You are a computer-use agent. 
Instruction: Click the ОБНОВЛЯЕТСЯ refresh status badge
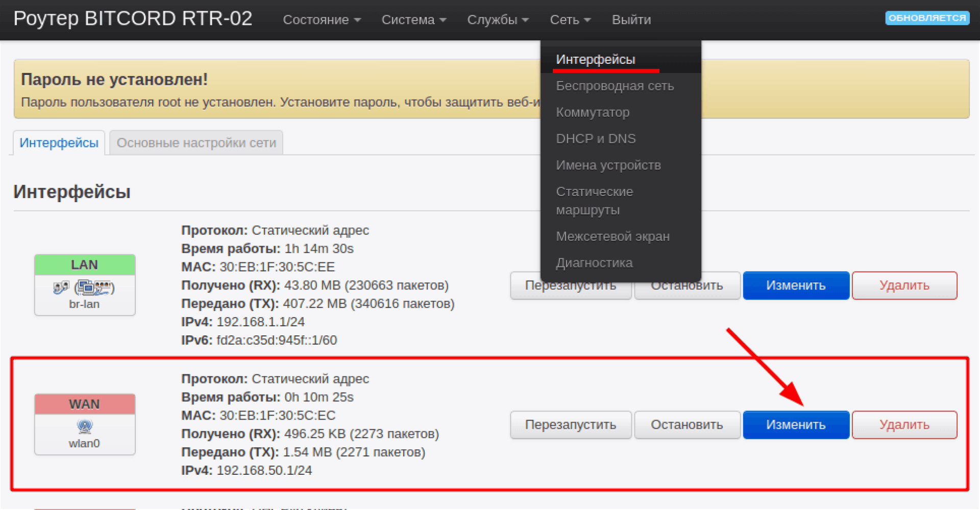927,18
